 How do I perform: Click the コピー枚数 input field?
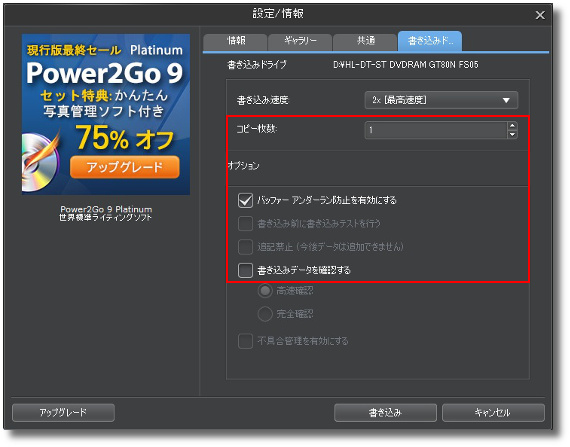point(435,130)
